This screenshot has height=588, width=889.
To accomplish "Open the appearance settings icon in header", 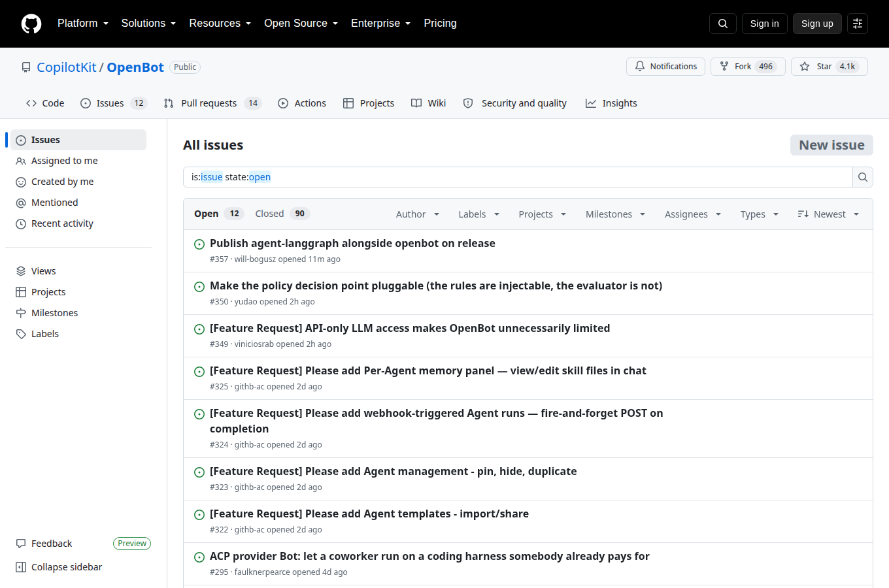I will tap(858, 24).
